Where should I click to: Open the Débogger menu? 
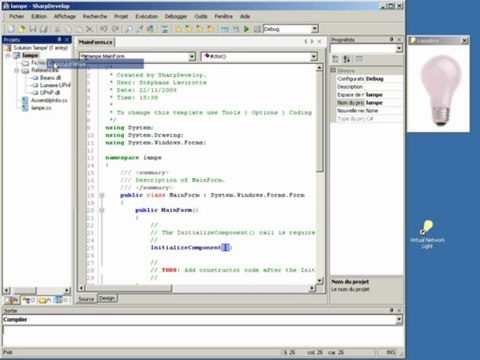[176, 16]
